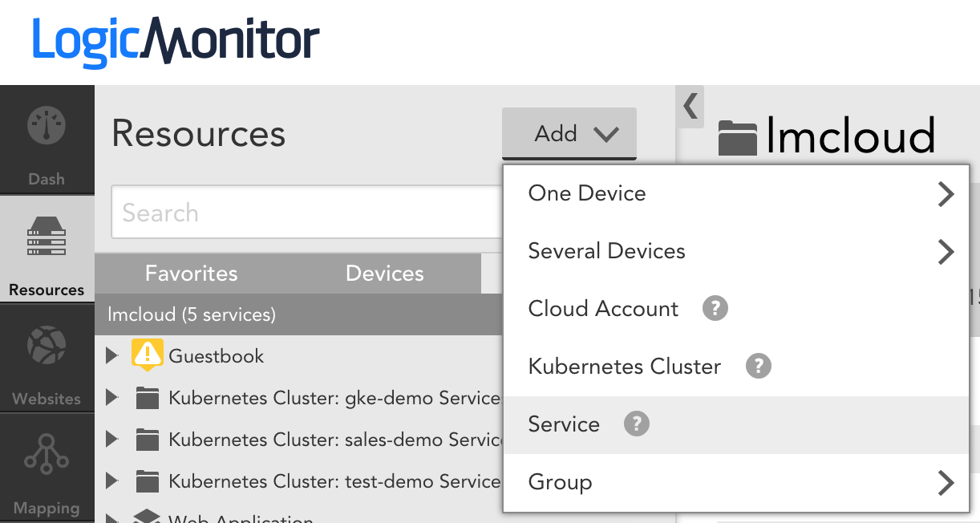Collapse the Resources tree panel arrow
Viewport: 980px width, 523px height.
tap(690, 106)
